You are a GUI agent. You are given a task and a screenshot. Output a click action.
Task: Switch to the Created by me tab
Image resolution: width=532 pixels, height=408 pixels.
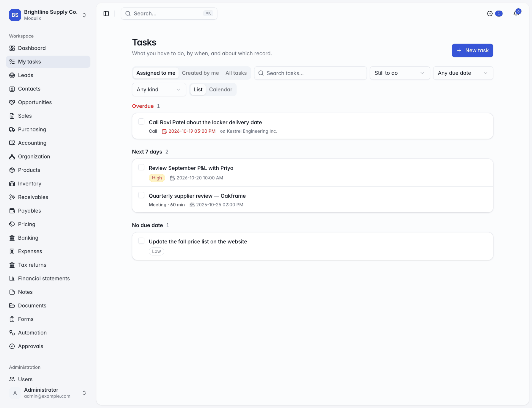(200, 73)
